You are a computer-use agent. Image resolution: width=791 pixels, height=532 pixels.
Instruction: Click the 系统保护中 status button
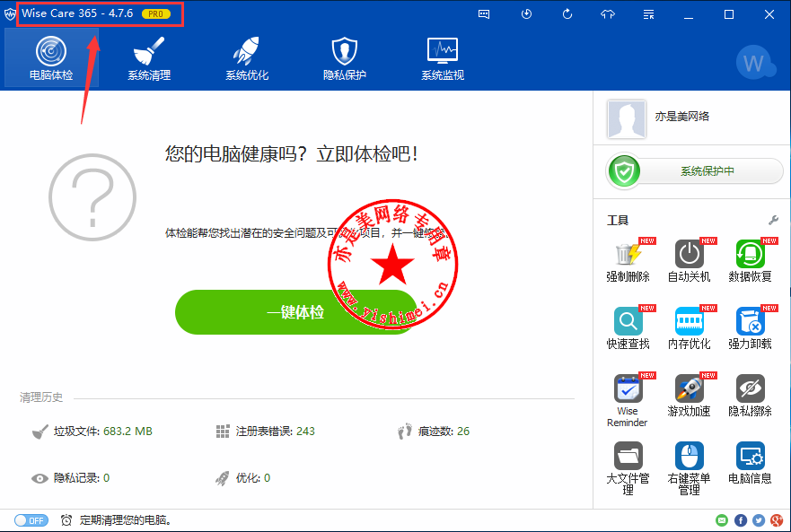coord(695,171)
